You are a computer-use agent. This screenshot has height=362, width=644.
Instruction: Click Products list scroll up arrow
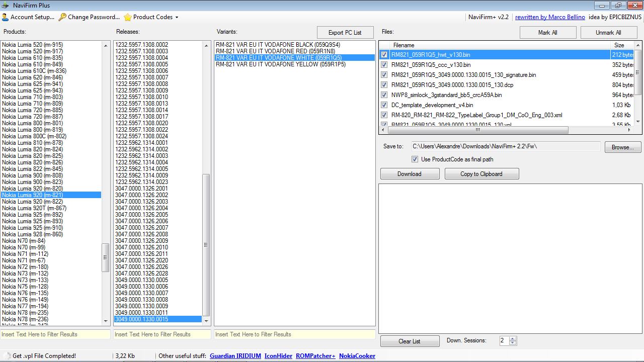(106, 45)
